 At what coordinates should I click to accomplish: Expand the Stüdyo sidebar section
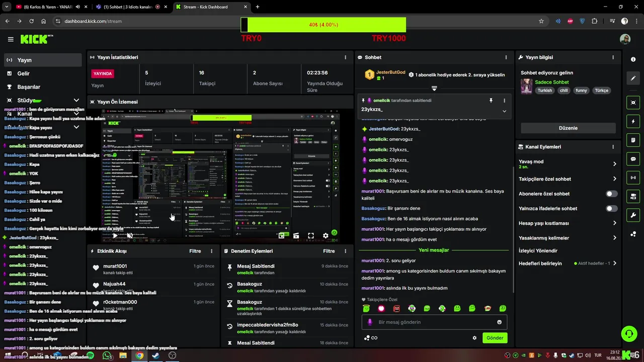coord(76,101)
